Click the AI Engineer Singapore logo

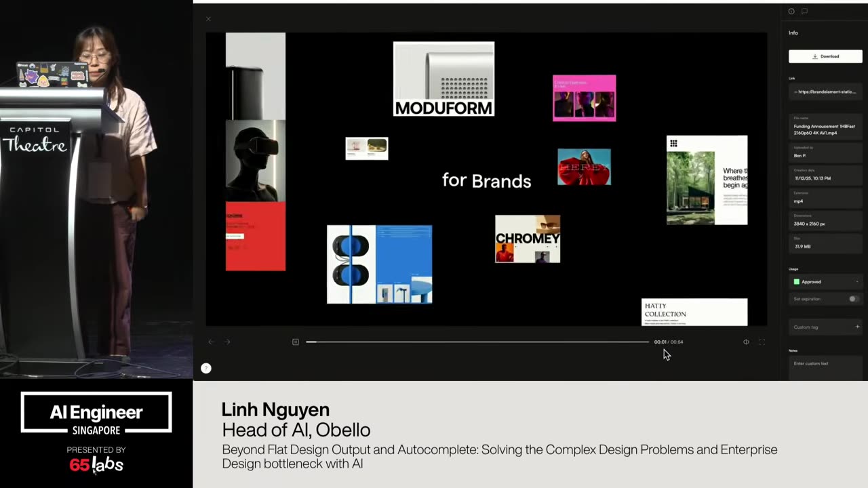[x=96, y=413]
